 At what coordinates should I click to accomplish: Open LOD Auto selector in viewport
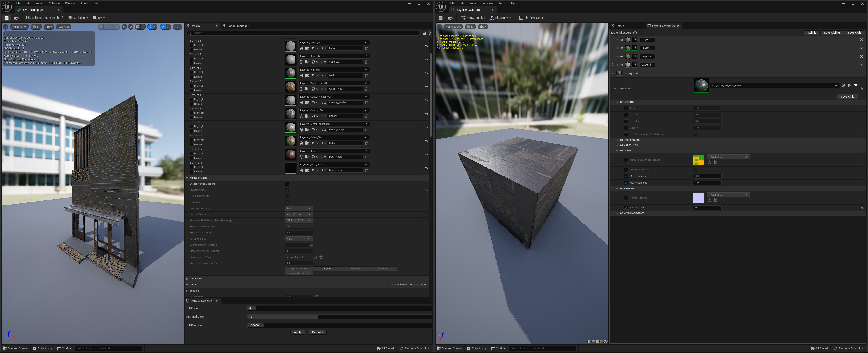63,27
